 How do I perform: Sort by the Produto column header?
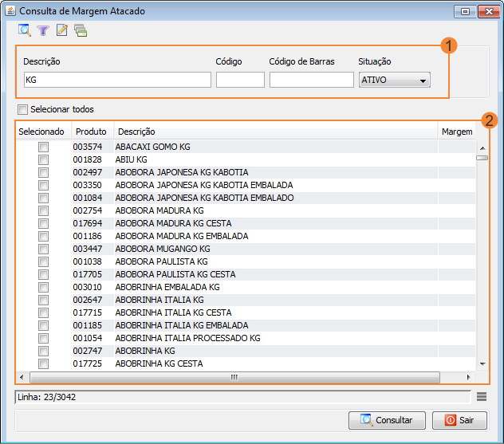[93, 132]
